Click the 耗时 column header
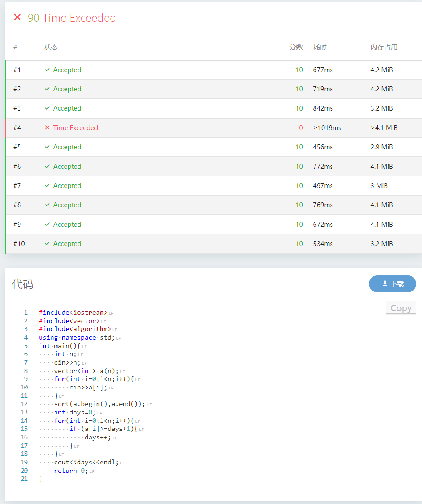Viewport: 422px width, 504px height. (x=320, y=47)
